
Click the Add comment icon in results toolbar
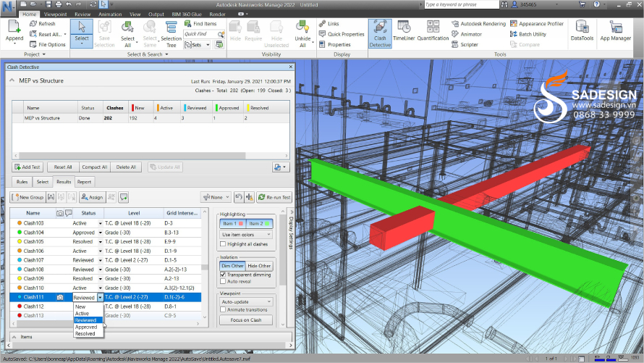[x=123, y=197]
